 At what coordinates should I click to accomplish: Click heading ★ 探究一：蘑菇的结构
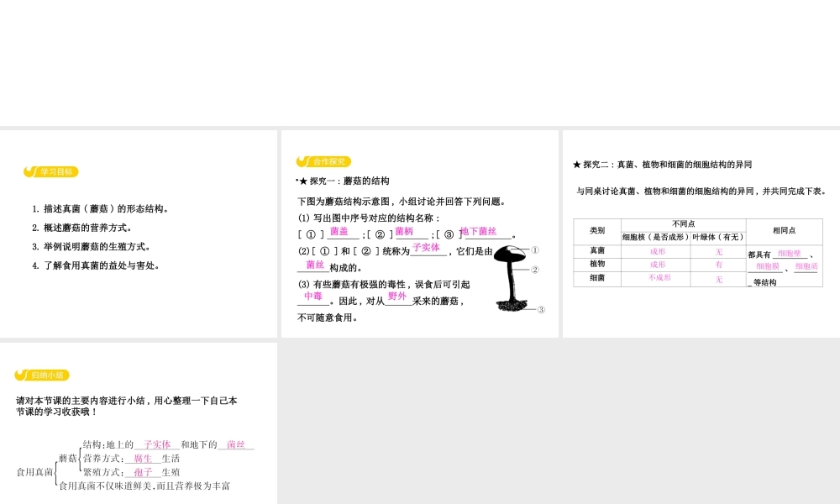click(x=344, y=181)
